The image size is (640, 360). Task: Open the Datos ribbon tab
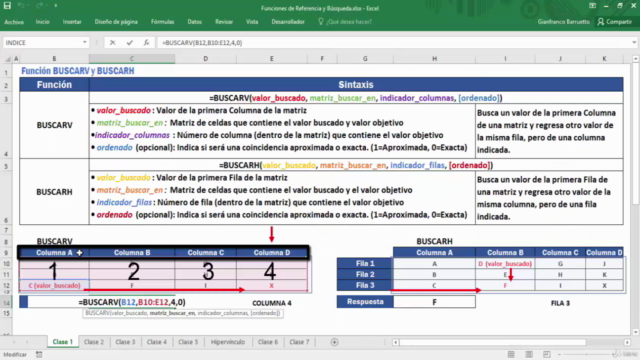[x=195, y=22]
